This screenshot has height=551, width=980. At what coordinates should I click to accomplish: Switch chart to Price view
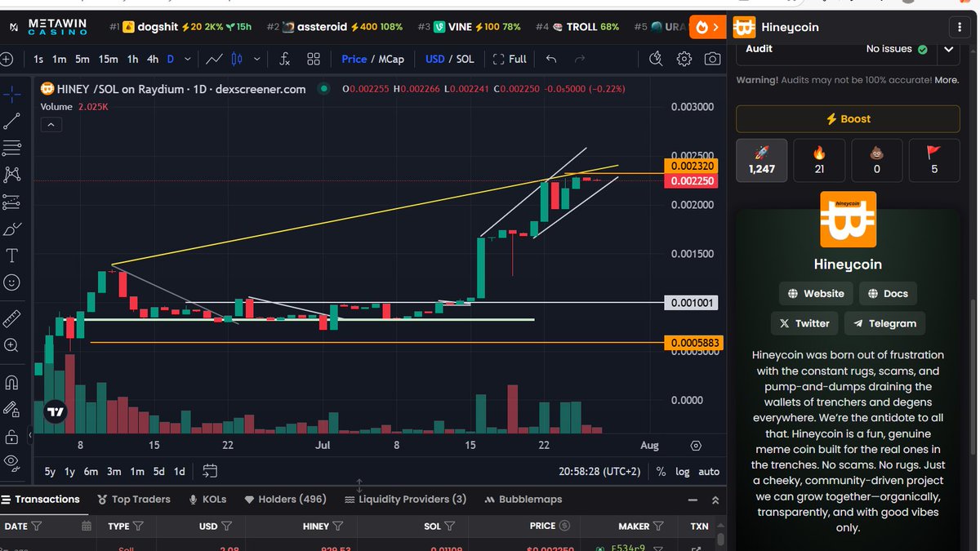(354, 59)
